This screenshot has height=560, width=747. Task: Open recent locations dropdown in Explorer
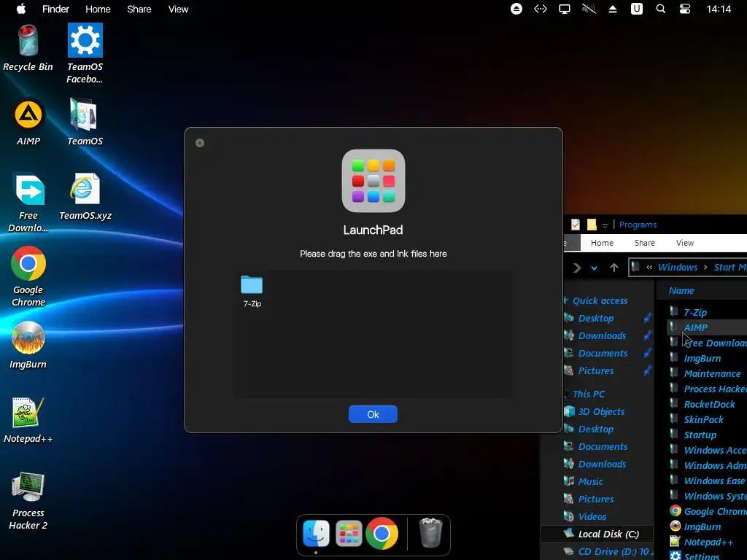[594, 268]
